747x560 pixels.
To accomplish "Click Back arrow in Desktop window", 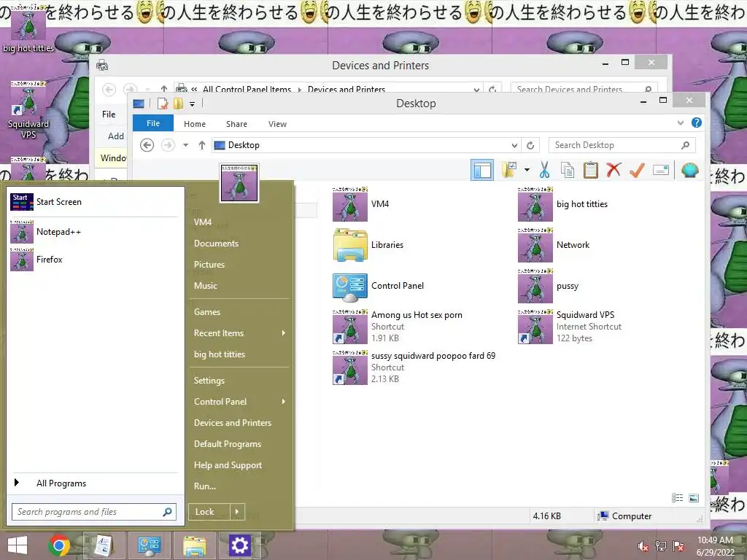I will point(147,145).
